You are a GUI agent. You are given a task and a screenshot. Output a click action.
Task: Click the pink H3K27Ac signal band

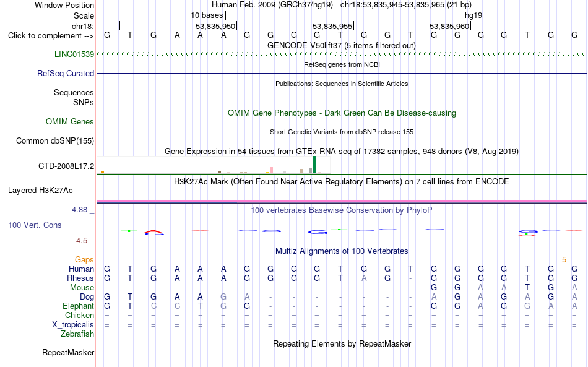tap(342, 201)
